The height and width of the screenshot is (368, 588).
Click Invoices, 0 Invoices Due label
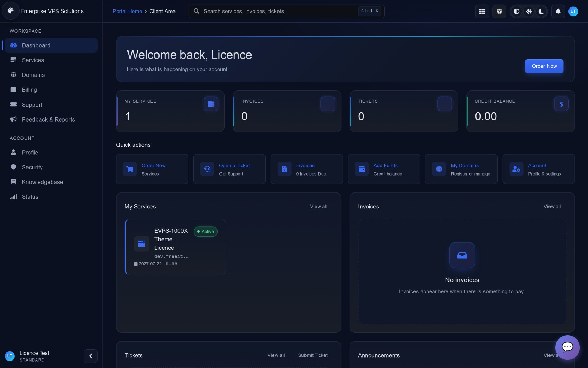click(311, 169)
